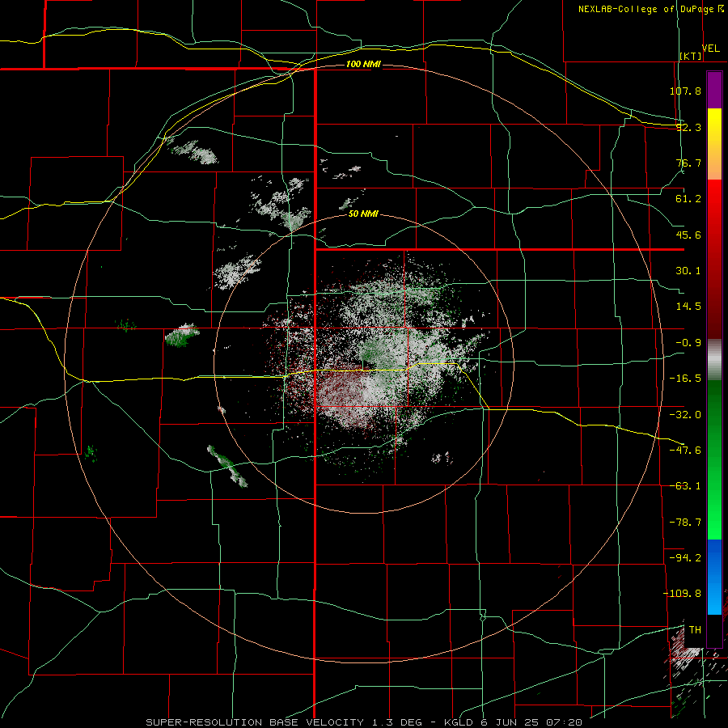
Task: Select the -32.0 scale value
Action: [x=685, y=415]
